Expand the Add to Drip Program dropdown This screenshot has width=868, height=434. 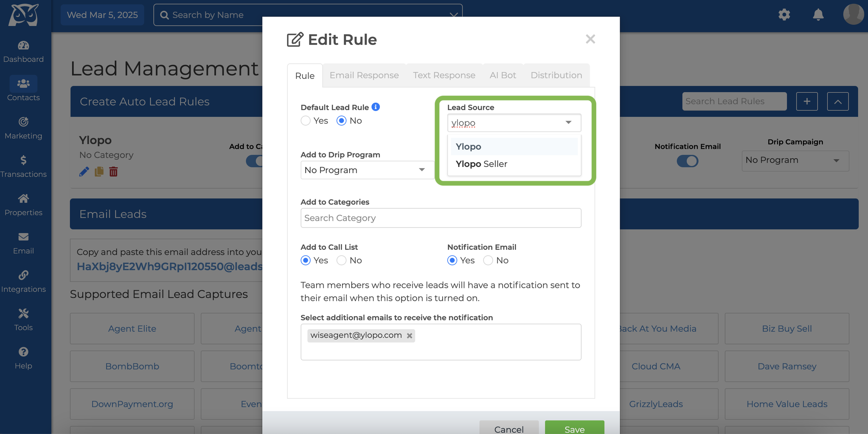point(367,170)
